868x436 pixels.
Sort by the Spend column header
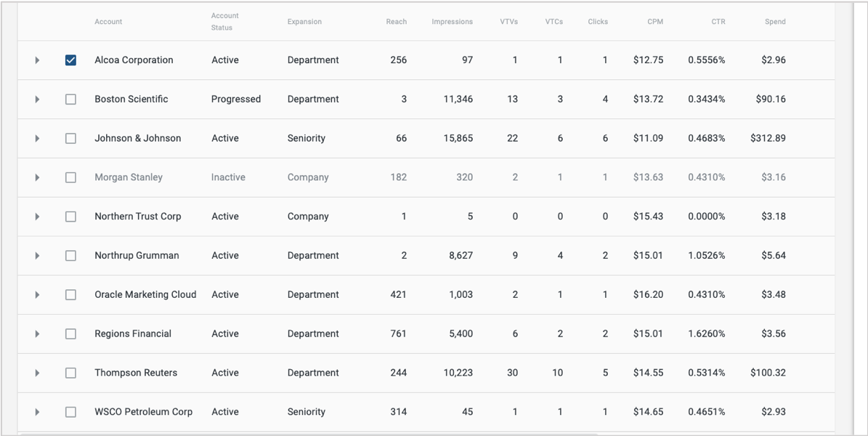pyautogui.click(x=775, y=22)
